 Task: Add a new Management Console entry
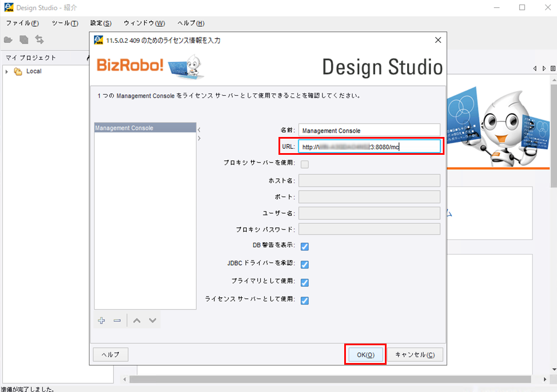[101, 321]
